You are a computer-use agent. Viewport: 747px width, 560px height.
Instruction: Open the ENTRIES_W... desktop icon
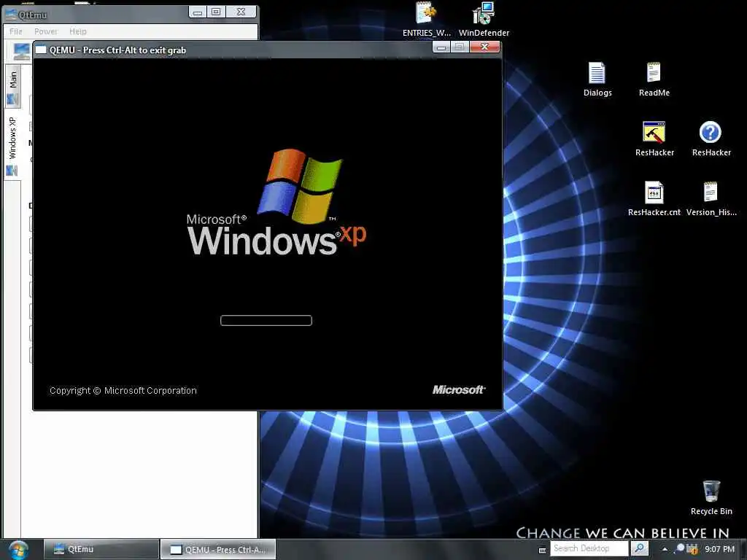pos(425,19)
